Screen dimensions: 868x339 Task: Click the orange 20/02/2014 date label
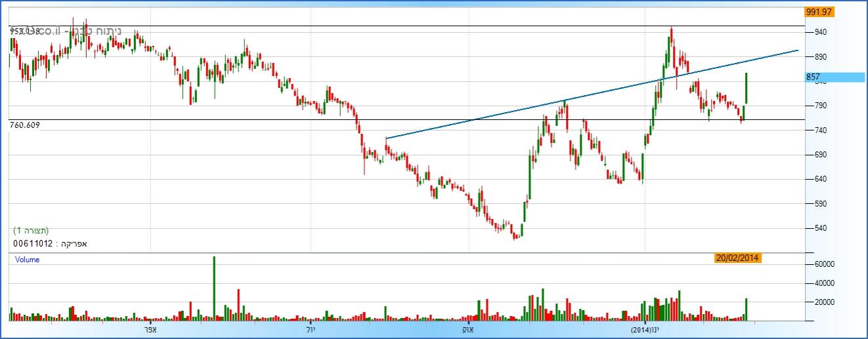[x=737, y=258]
